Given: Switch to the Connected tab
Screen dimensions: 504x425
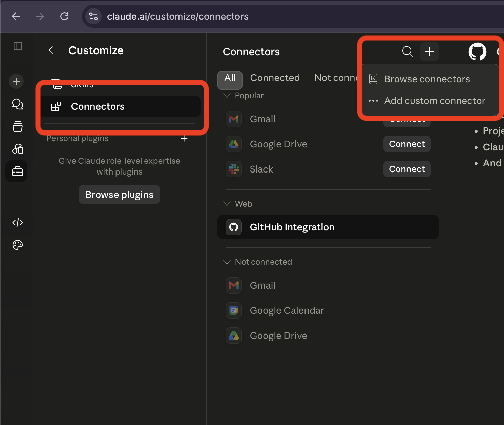Looking at the screenshot, I should click(275, 78).
